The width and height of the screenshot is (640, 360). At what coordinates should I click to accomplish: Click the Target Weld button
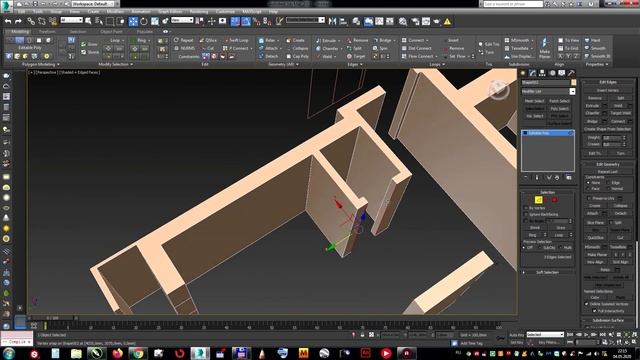(x=620, y=113)
